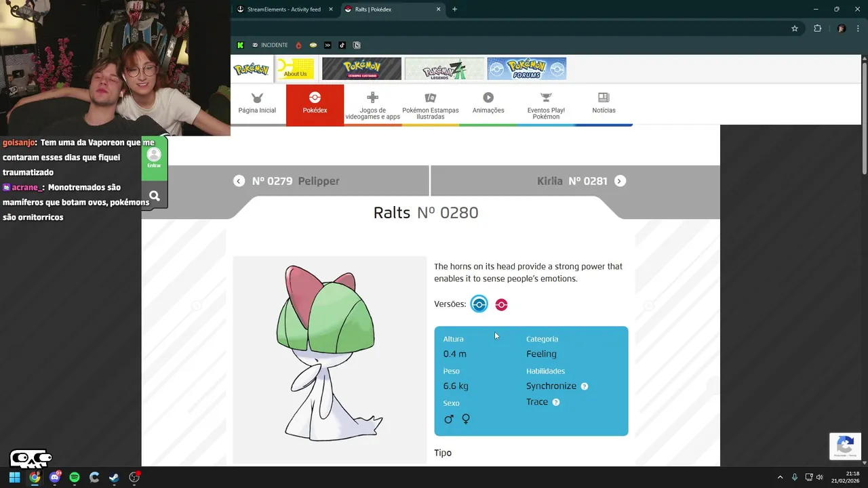
Task: Open the Pokémon Legends Z-A banner
Action: coord(444,68)
